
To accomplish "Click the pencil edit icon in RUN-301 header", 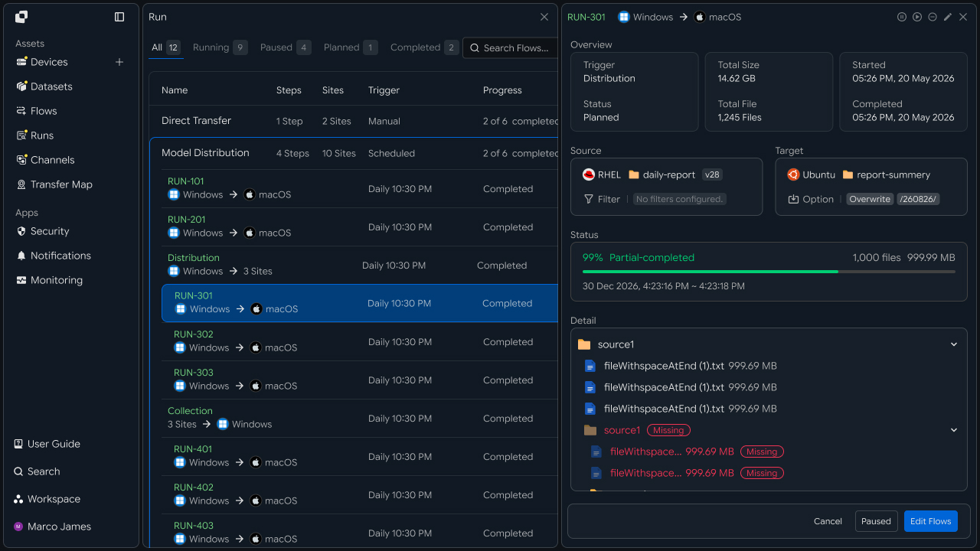I will [948, 17].
